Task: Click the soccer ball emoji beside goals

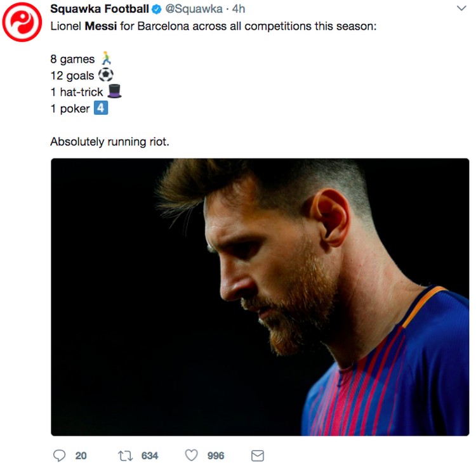Action: pyautogui.click(x=106, y=75)
